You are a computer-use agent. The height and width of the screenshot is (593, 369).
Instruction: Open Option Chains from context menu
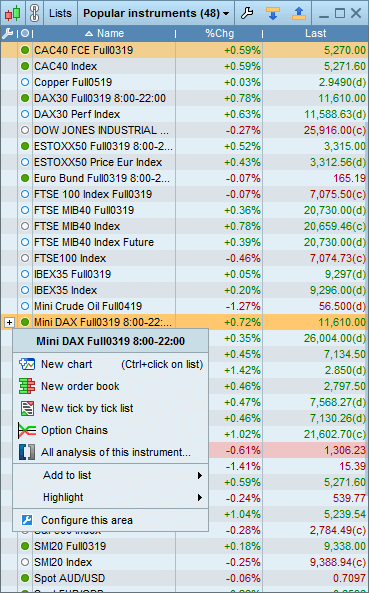point(74,430)
